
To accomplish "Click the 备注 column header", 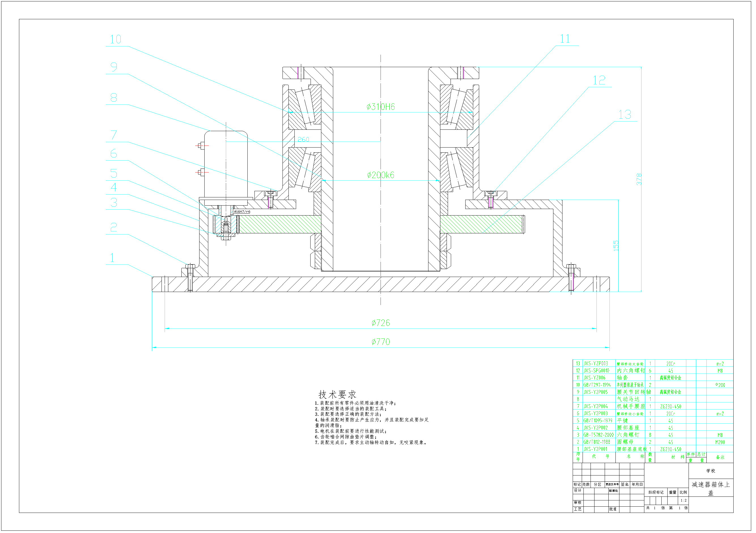I will (x=720, y=457).
